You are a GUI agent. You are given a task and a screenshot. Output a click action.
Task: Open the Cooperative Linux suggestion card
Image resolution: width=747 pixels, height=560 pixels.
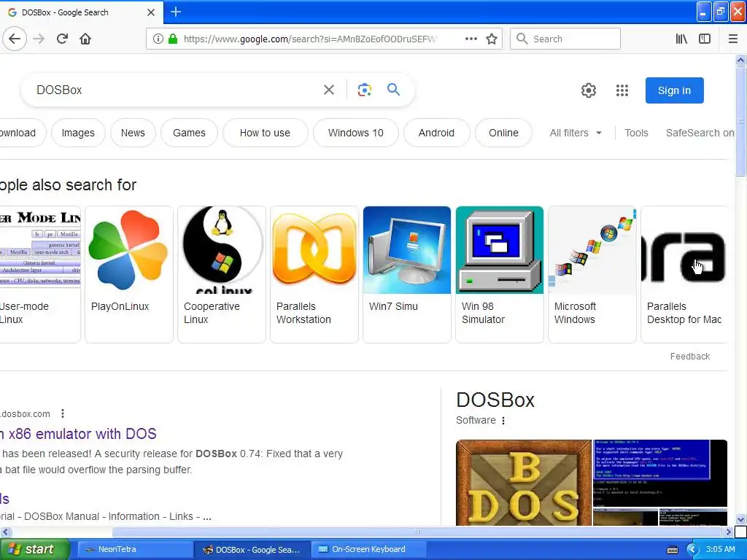(x=222, y=274)
